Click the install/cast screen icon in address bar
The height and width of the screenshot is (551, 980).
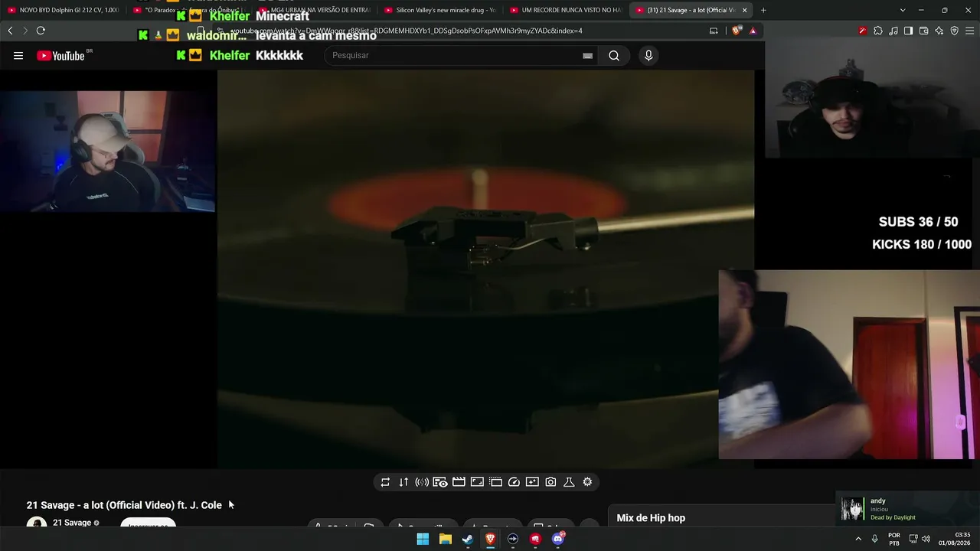click(x=714, y=31)
